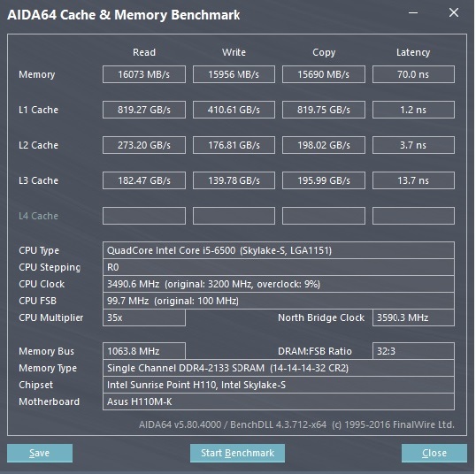Click the L2 Cache row label
This screenshot has height=474, width=476.
(38, 145)
